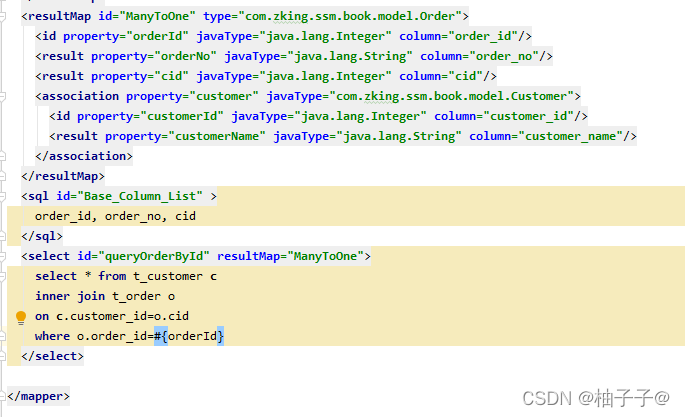Click the "customer_name" column value
Screen dimensions: 685x417
point(571,137)
